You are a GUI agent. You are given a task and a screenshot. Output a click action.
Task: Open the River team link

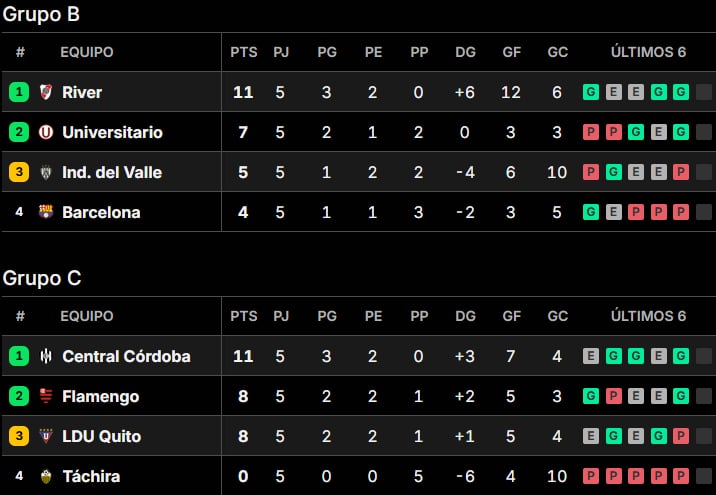[82, 92]
